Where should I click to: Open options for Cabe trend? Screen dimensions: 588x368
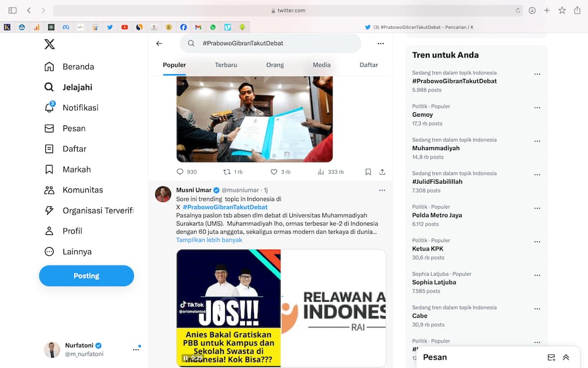(537, 309)
